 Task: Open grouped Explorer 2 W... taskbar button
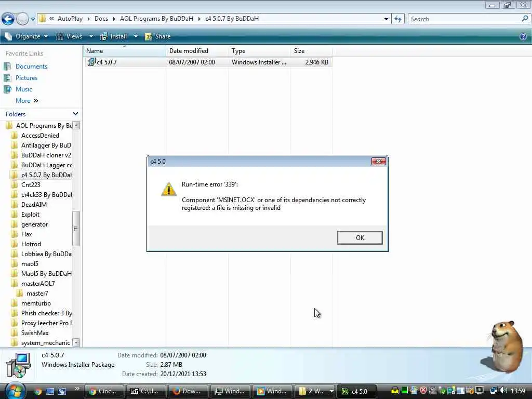tap(314, 391)
